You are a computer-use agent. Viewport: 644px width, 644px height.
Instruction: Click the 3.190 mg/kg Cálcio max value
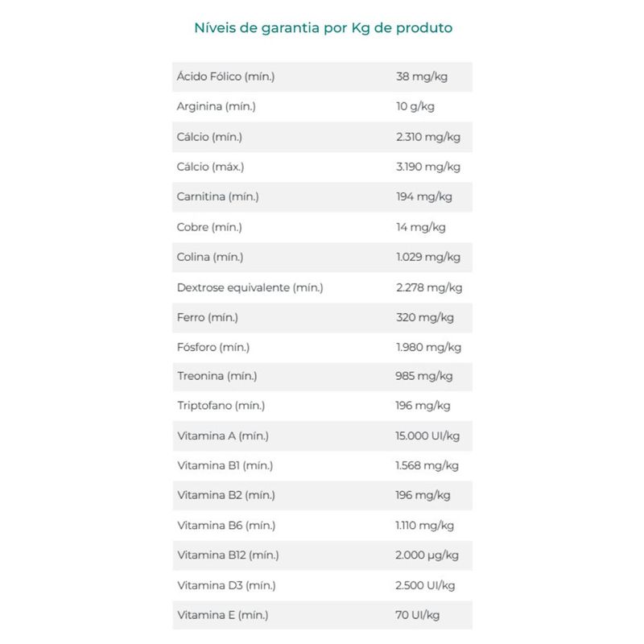point(428,167)
